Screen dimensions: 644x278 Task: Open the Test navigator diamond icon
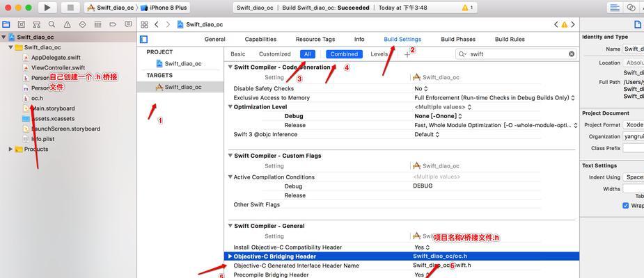[x=82, y=24]
